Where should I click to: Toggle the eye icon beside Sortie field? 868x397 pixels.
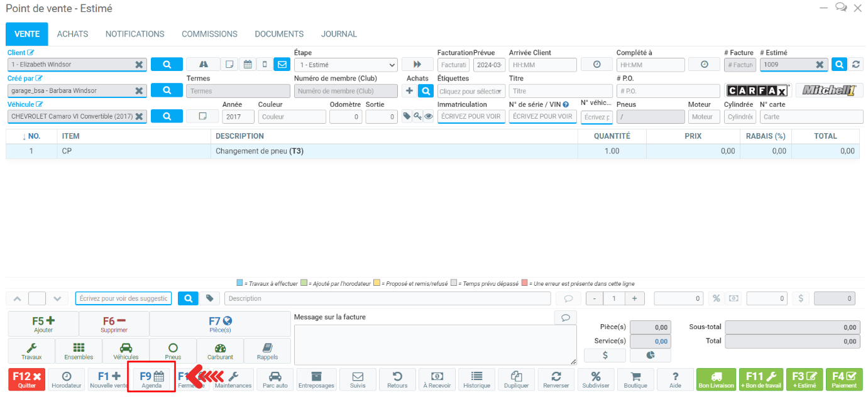coord(428,116)
